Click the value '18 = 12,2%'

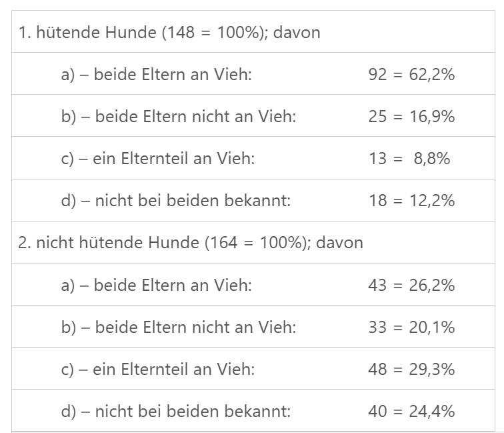click(x=411, y=200)
